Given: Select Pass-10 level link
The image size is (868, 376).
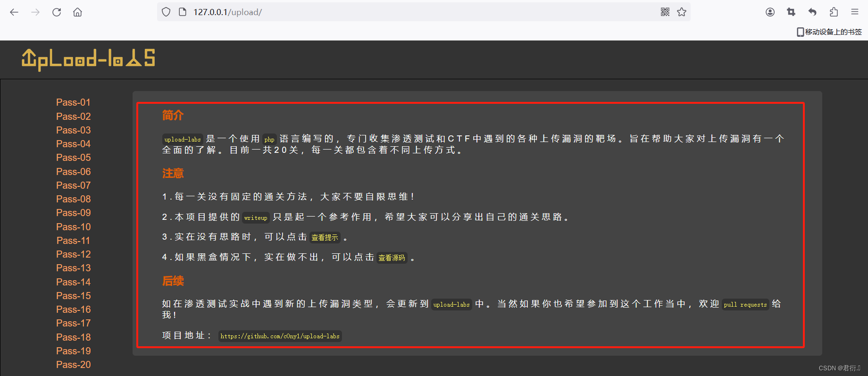Looking at the screenshot, I should click(73, 227).
